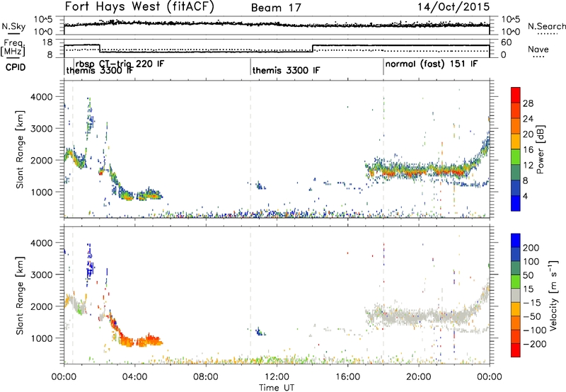The height and width of the screenshot is (392, 566).
Task: Click the frequency step line near 14:00
Action: point(313,48)
